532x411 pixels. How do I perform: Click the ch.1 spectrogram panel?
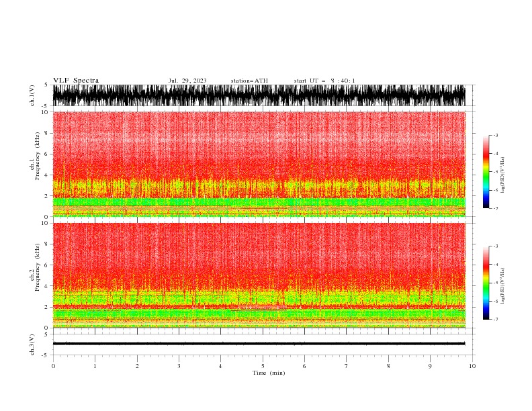click(259, 164)
